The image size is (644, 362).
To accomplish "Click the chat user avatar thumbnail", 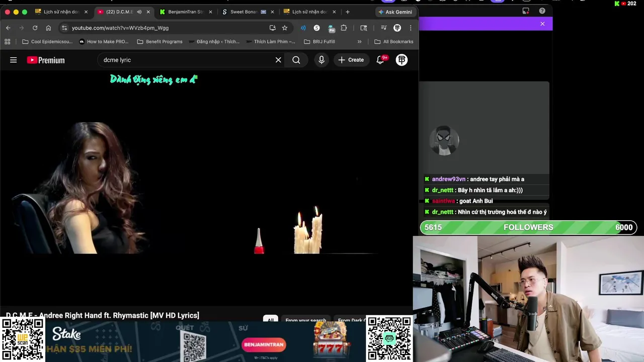I will (x=444, y=140).
